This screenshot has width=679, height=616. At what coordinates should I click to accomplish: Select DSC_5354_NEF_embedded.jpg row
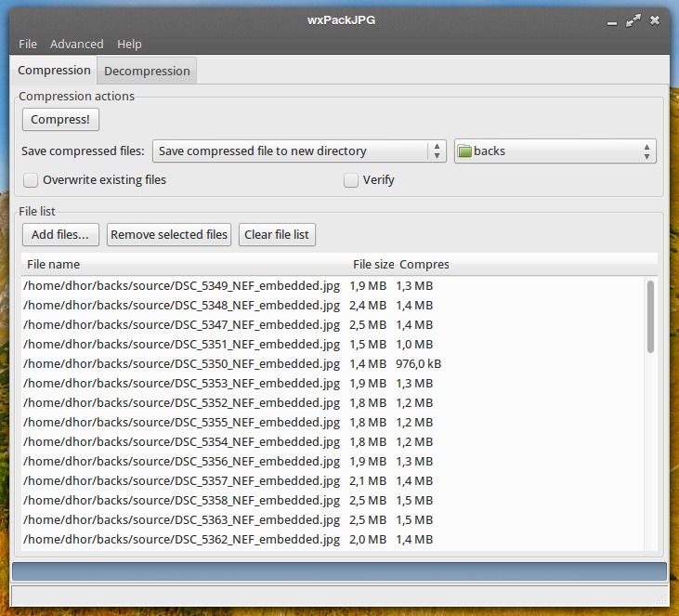pyautogui.click(x=333, y=442)
